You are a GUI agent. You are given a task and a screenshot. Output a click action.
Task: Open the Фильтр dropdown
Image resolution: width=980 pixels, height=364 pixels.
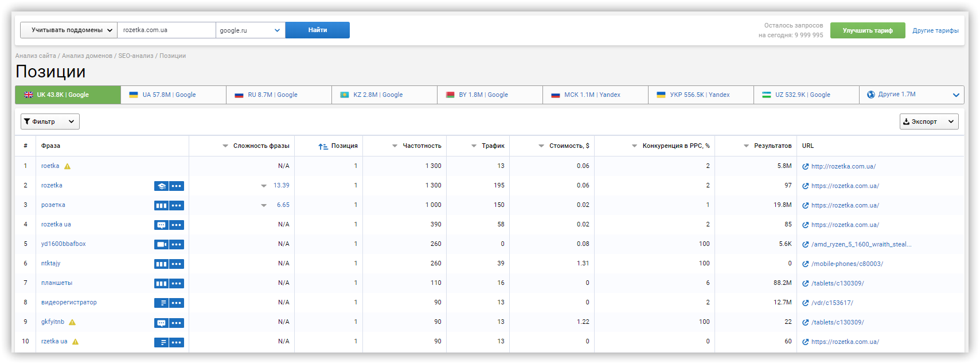50,122
